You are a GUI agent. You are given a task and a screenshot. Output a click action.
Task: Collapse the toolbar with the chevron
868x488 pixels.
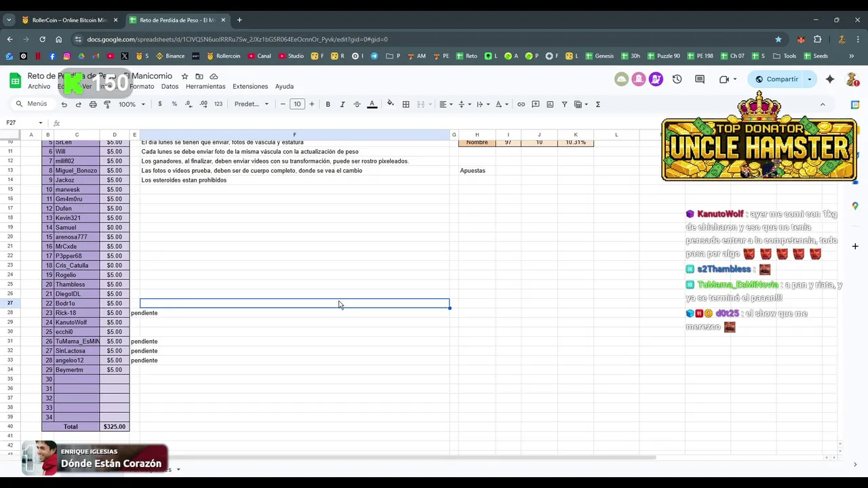click(x=823, y=104)
